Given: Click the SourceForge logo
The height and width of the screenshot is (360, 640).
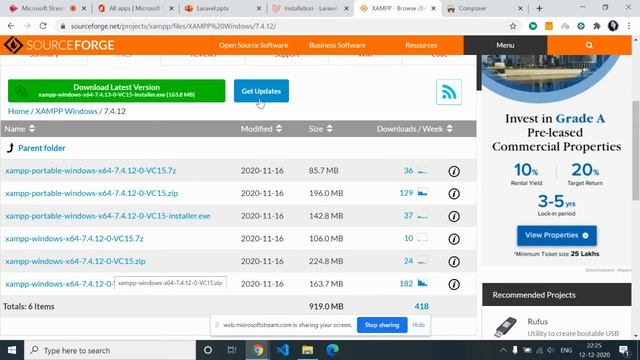Looking at the screenshot, I should (59, 45).
